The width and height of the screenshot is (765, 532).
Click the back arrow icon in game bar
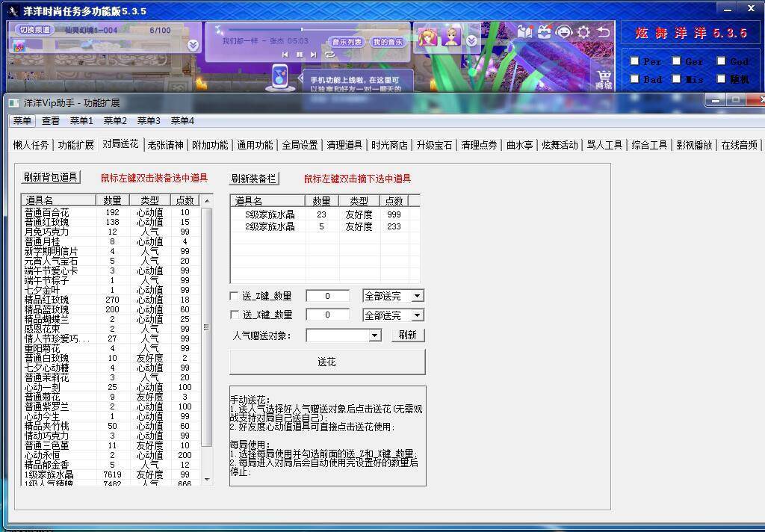point(603,32)
